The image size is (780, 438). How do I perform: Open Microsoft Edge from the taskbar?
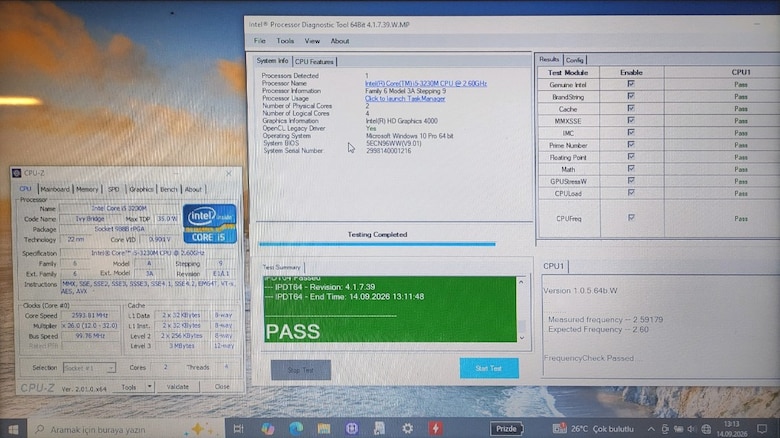[x=296, y=429]
